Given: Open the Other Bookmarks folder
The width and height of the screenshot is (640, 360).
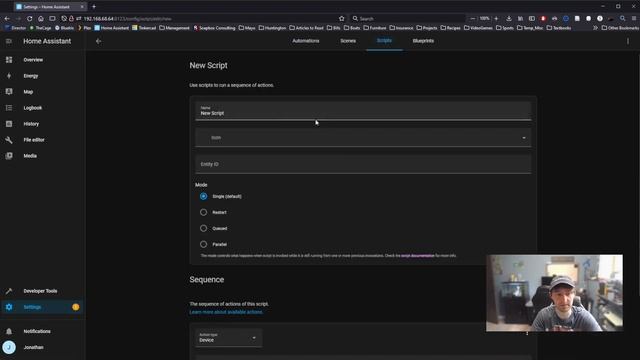Looking at the screenshot, I should coord(620,28).
